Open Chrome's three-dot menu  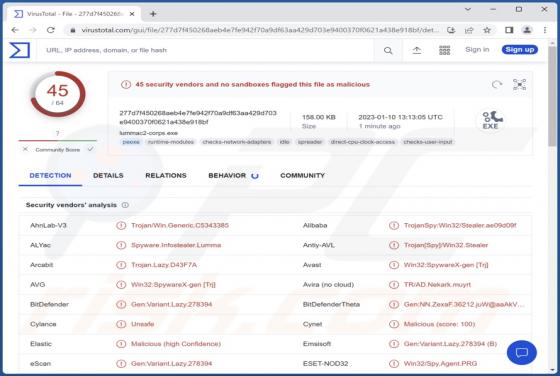(545, 30)
